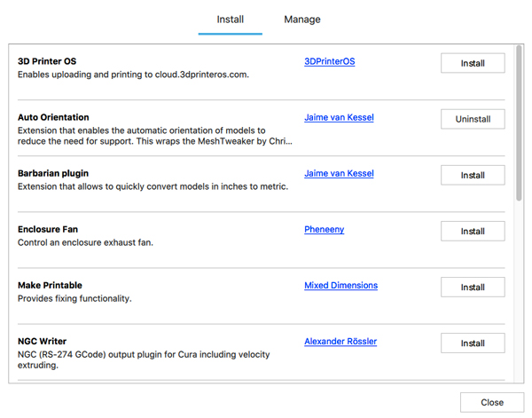
Task: Open the Manage tab
Action: 302,20
